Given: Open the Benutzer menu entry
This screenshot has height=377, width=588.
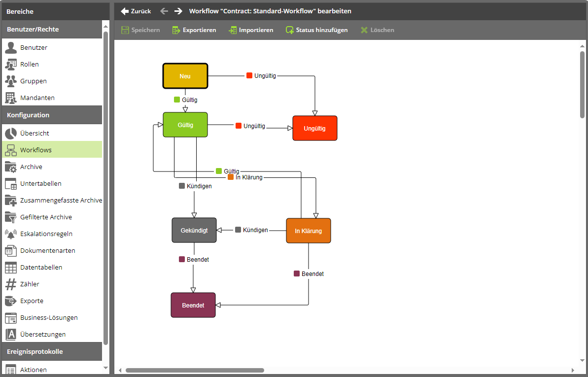Looking at the screenshot, I should [x=52, y=48].
